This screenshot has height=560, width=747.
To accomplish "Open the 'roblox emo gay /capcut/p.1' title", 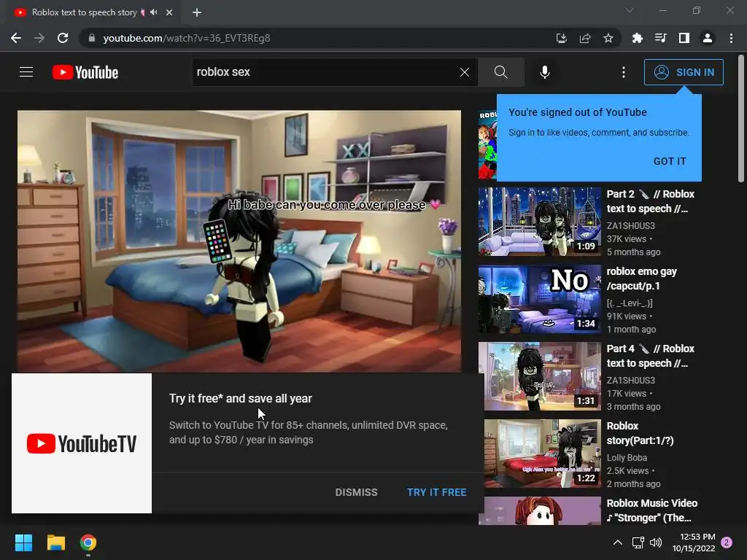I will (642, 279).
